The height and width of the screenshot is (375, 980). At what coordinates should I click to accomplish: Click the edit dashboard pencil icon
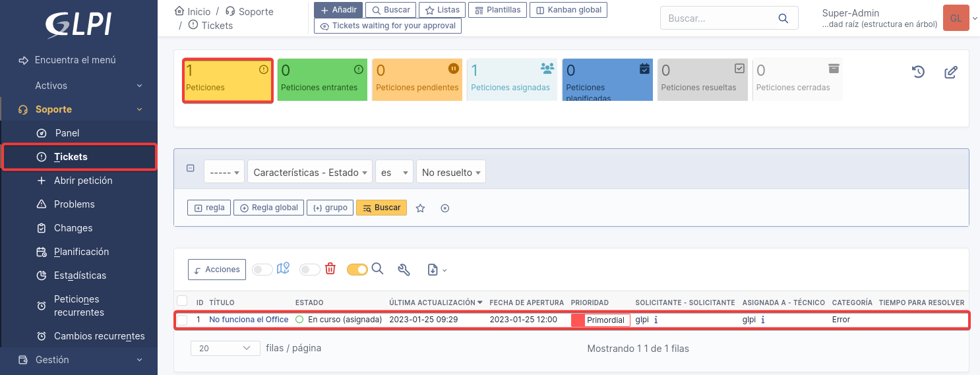[950, 72]
